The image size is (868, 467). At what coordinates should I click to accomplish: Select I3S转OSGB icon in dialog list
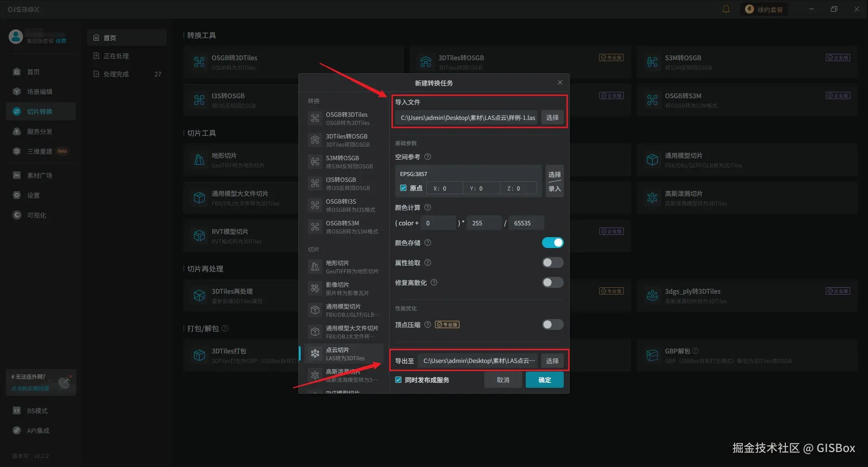[315, 183]
